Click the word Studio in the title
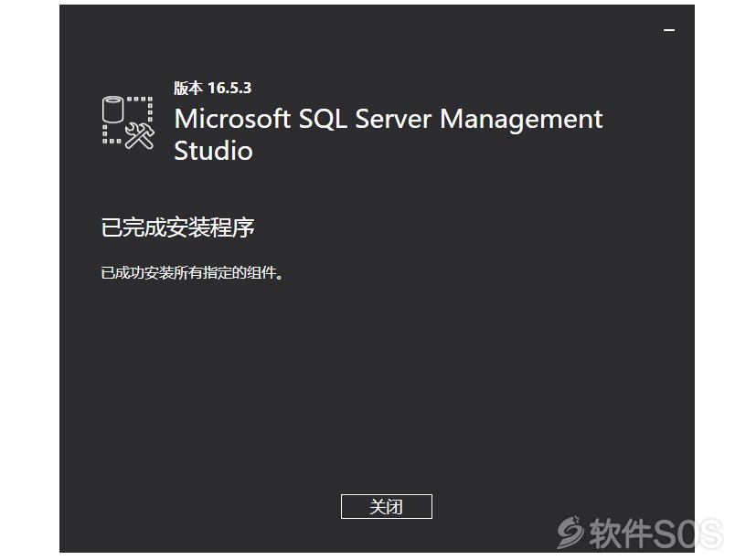Viewport: 735px width, 560px height. [x=213, y=151]
